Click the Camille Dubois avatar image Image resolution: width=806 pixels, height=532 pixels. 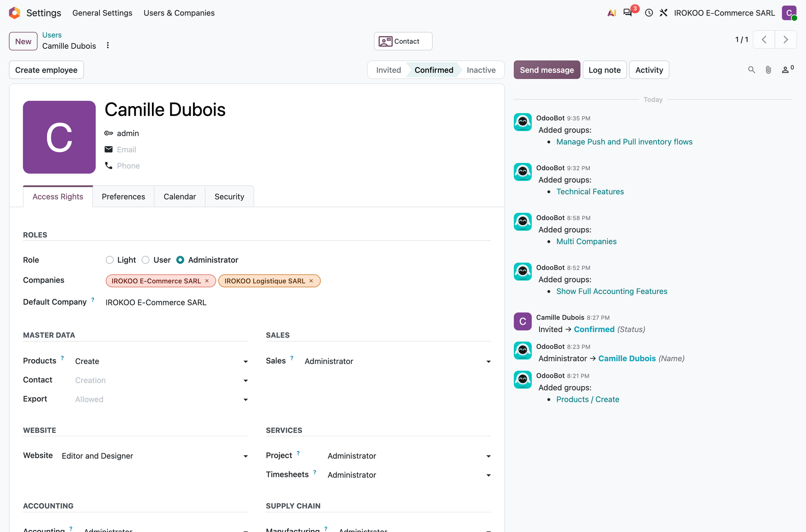pyautogui.click(x=59, y=137)
